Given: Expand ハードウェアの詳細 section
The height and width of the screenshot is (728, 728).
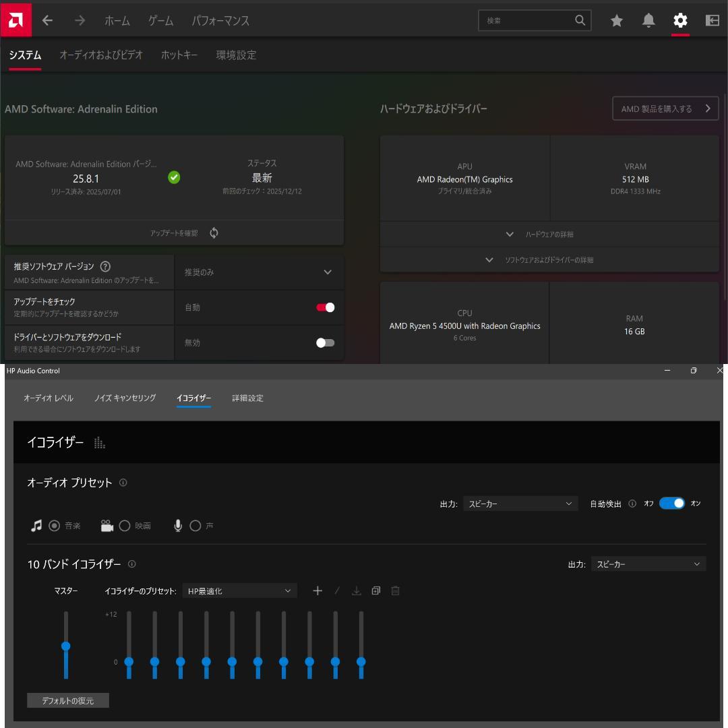Looking at the screenshot, I should (549, 235).
